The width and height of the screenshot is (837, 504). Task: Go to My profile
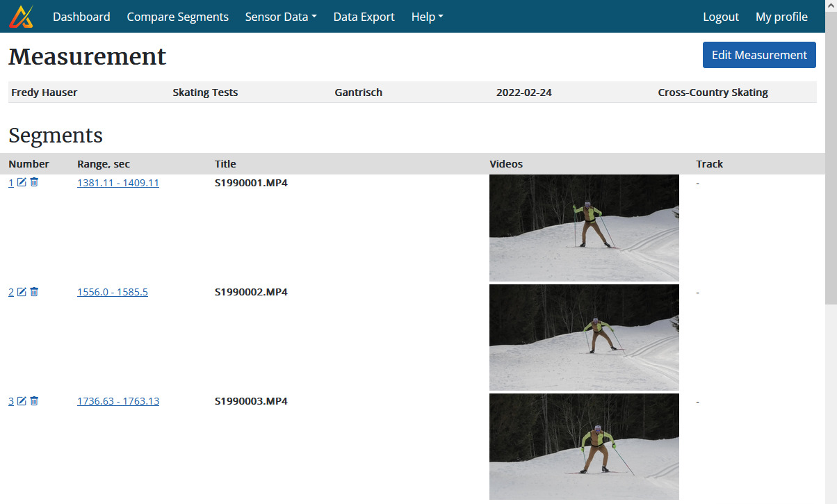point(781,16)
